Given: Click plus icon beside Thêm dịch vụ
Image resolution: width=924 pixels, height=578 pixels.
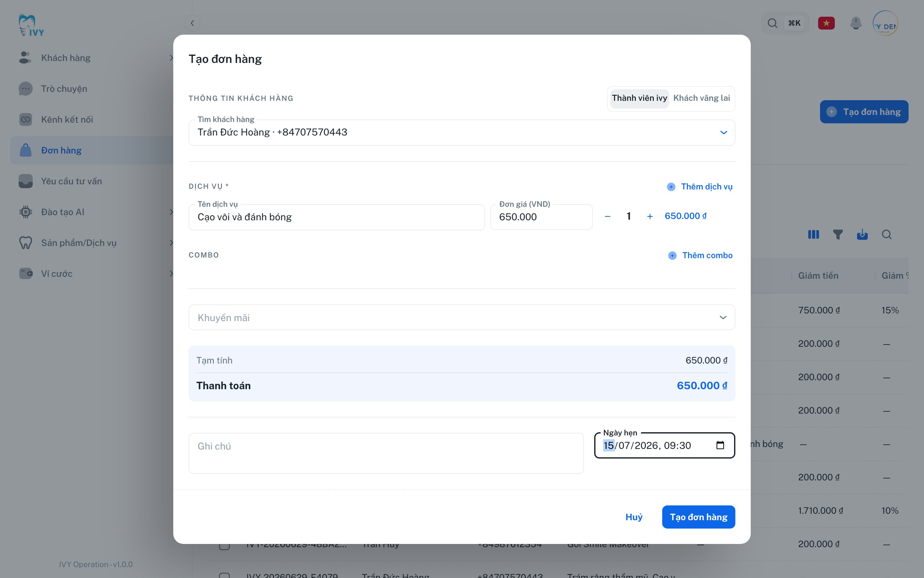Looking at the screenshot, I should 671,187.
